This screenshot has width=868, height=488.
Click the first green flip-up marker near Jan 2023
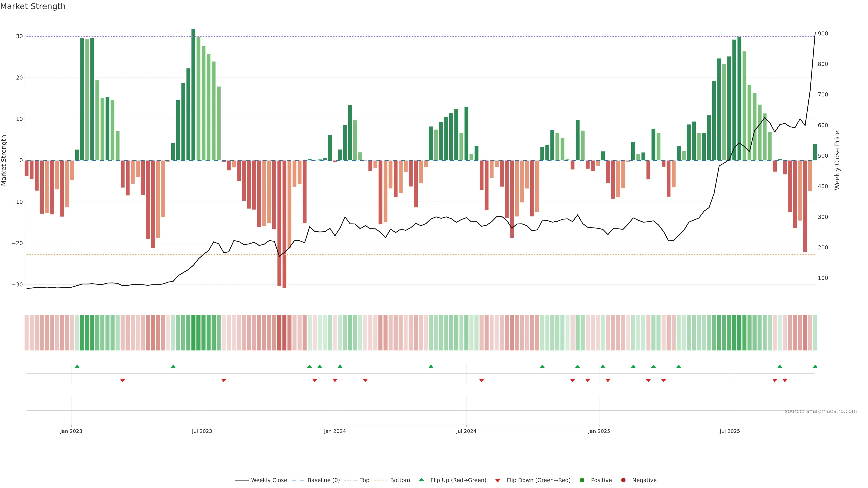77,366
